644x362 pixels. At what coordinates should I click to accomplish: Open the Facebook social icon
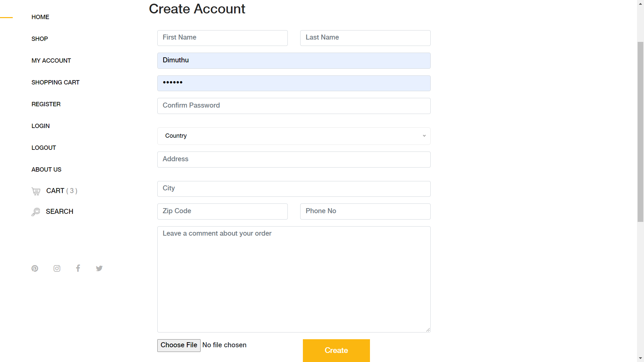coord(78,268)
